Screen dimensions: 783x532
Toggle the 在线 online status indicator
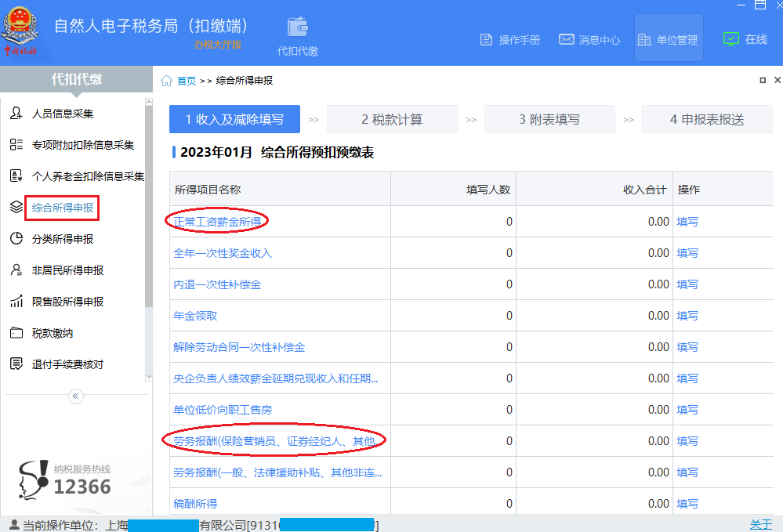pyautogui.click(x=745, y=38)
